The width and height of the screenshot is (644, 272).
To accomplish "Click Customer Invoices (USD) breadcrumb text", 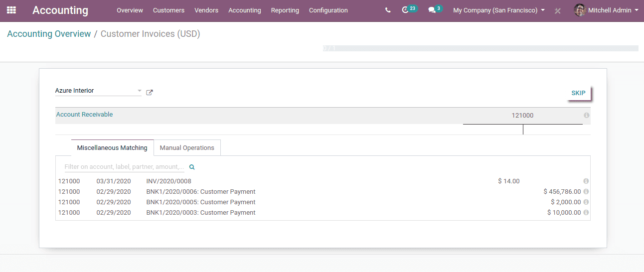I will click(151, 34).
